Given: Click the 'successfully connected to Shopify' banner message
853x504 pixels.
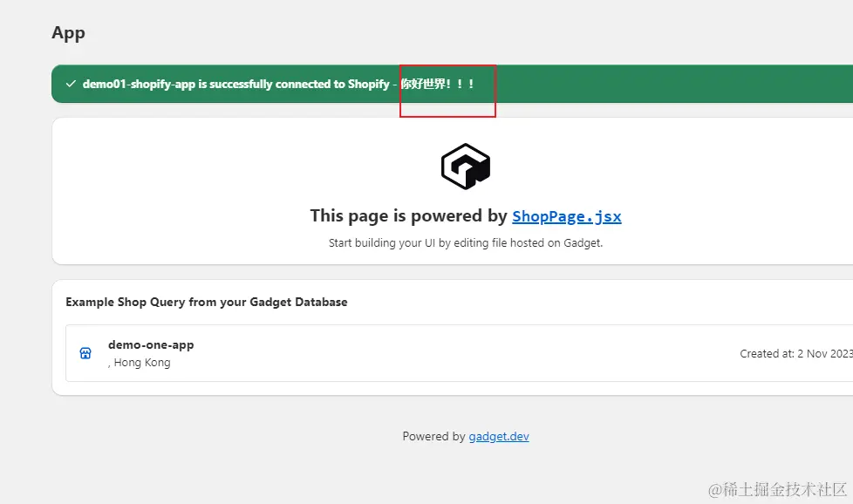Looking at the screenshot, I should click(x=278, y=84).
